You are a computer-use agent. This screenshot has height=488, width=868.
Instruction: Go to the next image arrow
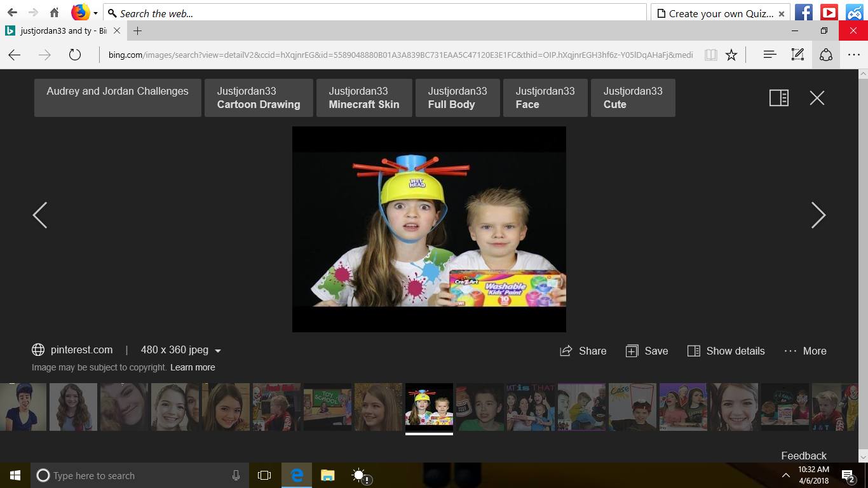point(818,215)
